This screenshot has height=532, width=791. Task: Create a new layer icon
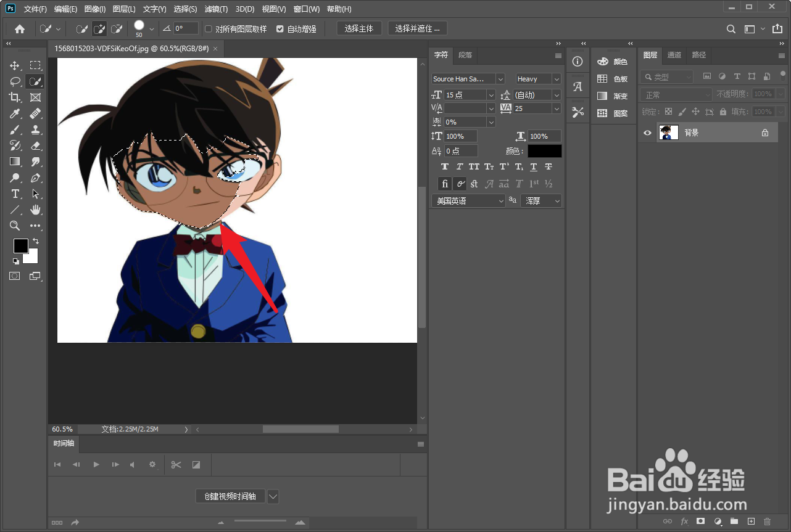coord(751,522)
